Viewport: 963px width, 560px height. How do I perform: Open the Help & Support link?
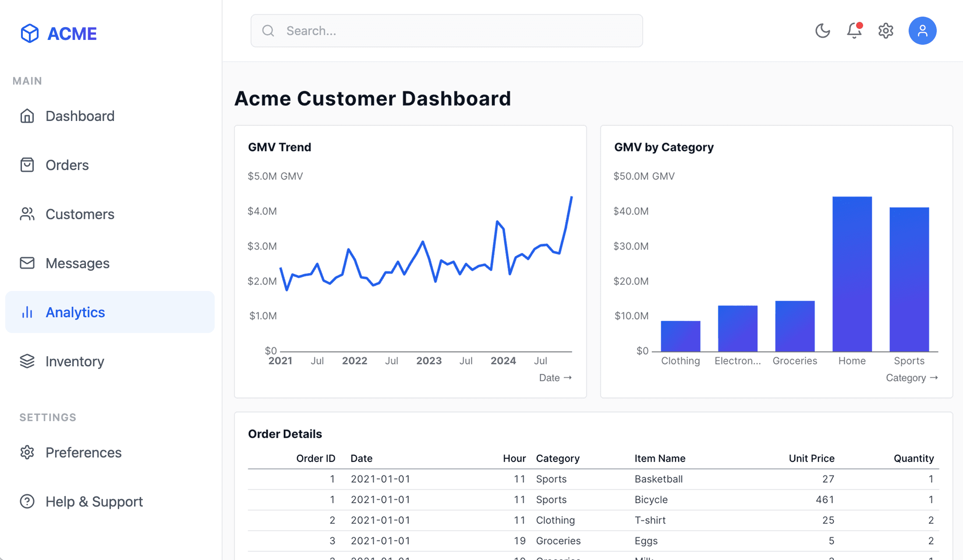coord(94,501)
